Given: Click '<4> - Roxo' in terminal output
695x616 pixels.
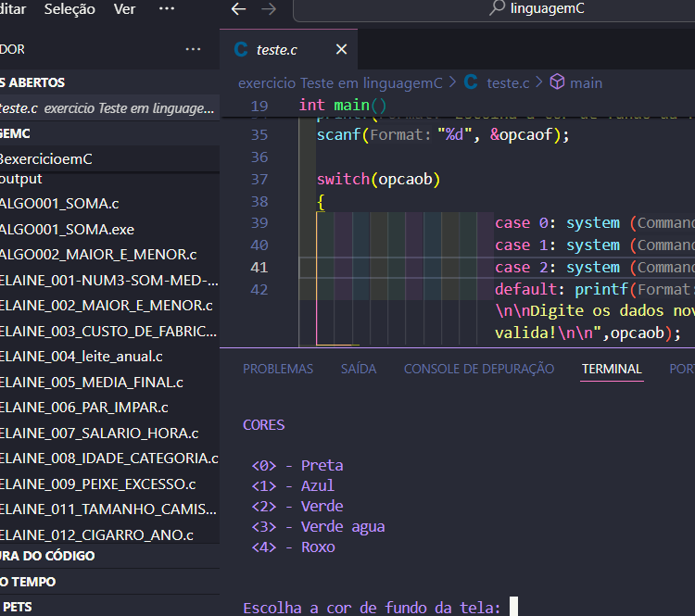Looking at the screenshot, I should [x=294, y=547].
